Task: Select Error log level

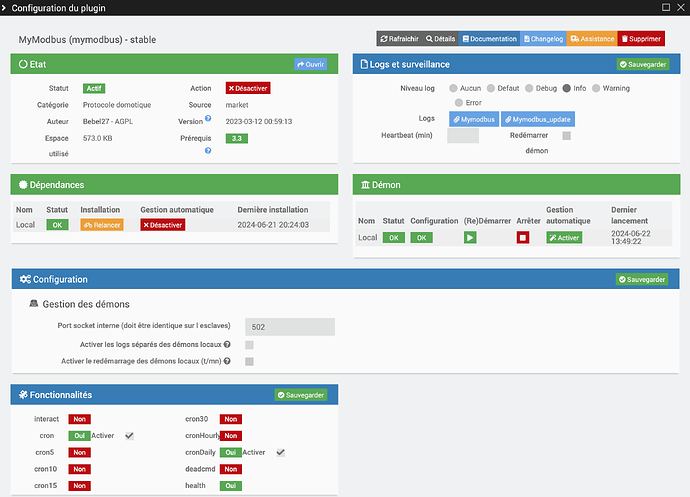Action: (x=459, y=103)
